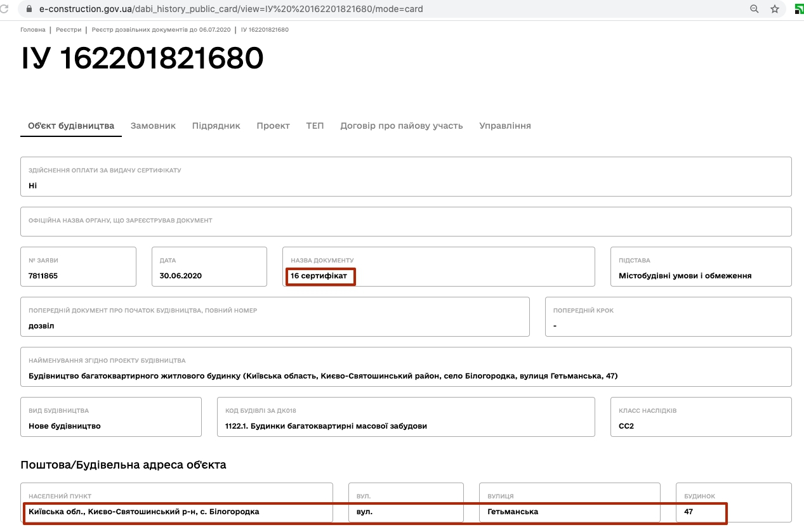This screenshot has width=804, height=532.
Task: Open the Реєстри breadcrumb link
Action: (69, 30)
